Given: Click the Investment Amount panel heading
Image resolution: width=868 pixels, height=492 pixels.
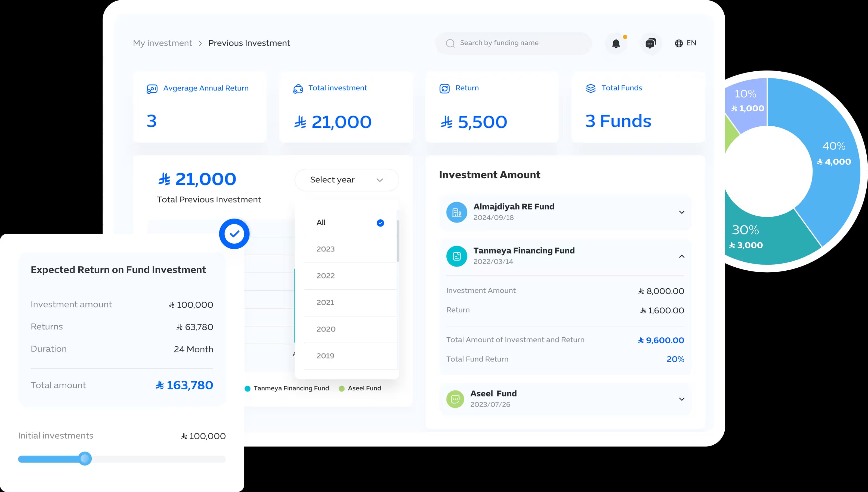Looking at the screenshot, I should tap(489, 175).
